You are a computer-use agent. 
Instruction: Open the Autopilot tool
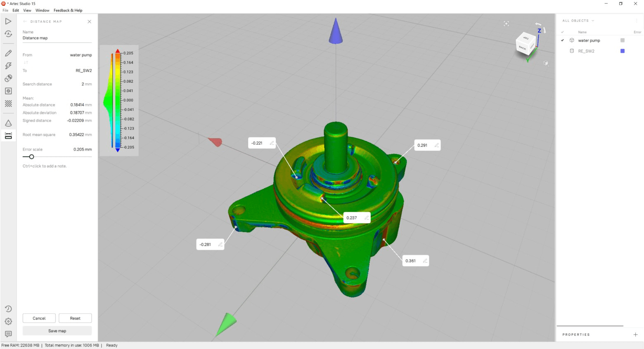8,34
